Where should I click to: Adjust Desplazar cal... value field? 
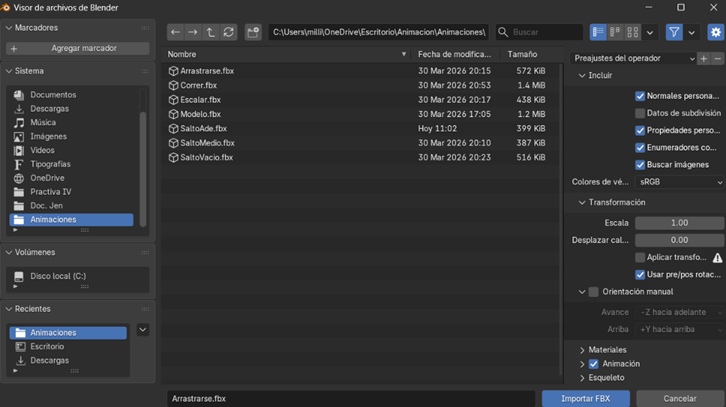click(x=679, y=240)
